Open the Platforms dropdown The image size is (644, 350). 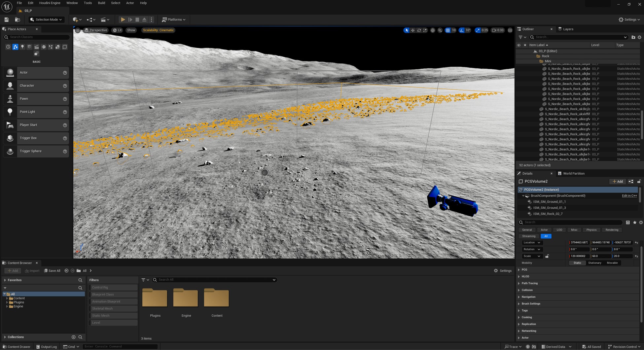click(x=174, y=20)
